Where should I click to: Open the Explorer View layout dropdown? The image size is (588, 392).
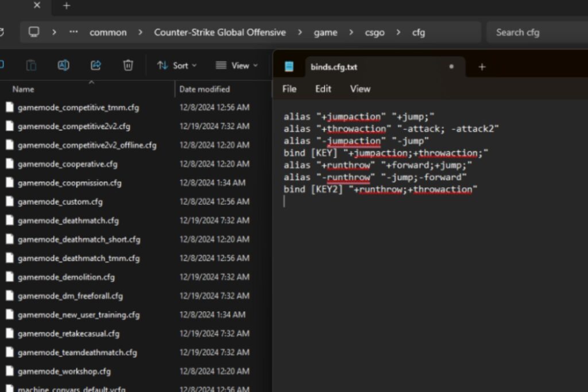coord(237,65)
